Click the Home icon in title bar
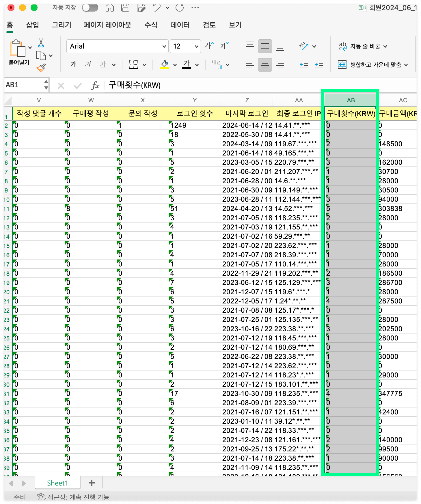The width and height of the screenshot is (421, 504). coord(109,8)
